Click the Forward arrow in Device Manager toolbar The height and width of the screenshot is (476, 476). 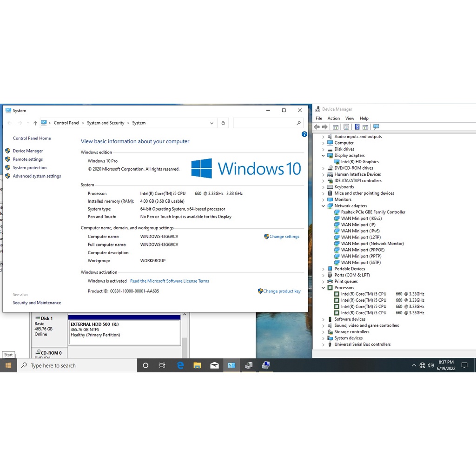pos(324,127)
